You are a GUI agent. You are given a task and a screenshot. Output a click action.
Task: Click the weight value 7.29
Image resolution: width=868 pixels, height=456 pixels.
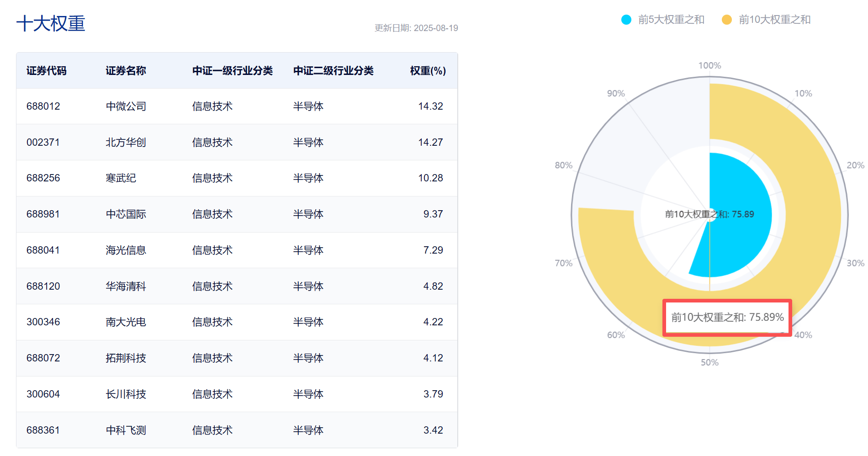[x=433, y=250]
